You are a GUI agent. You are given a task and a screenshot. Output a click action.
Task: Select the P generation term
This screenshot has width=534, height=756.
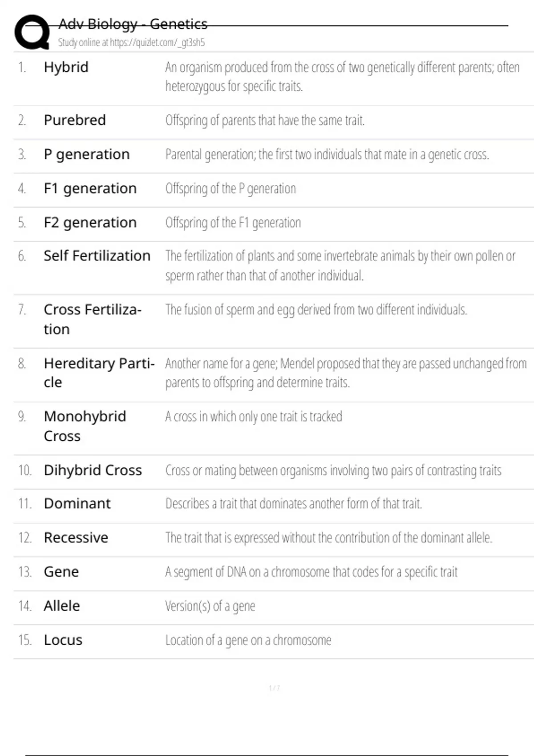(87, 154)
